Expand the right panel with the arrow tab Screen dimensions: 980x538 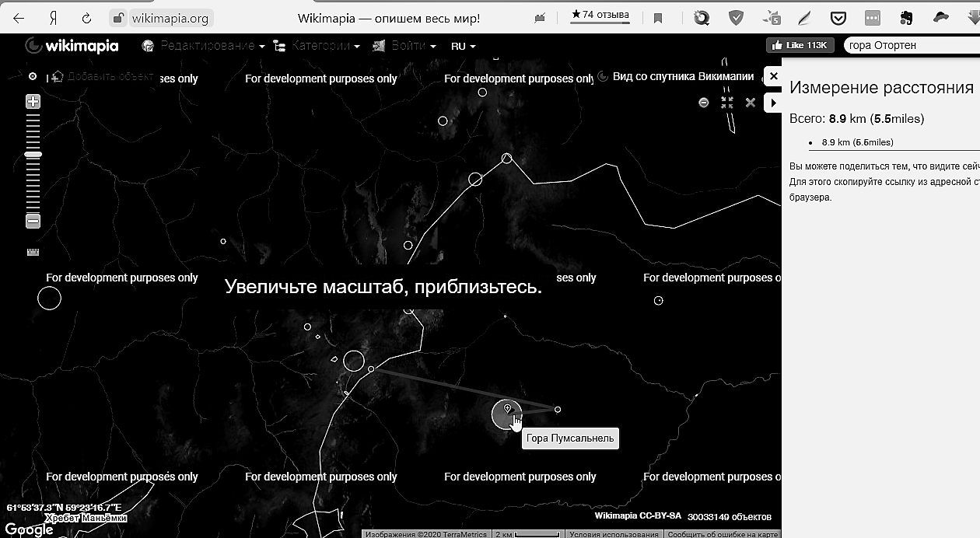pyautogui.click(x=773, y=102)
